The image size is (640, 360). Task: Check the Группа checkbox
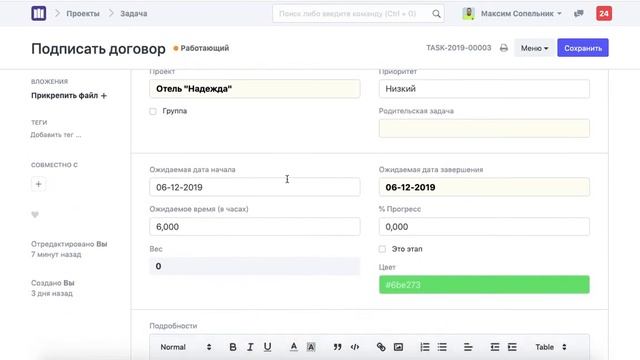153,111
